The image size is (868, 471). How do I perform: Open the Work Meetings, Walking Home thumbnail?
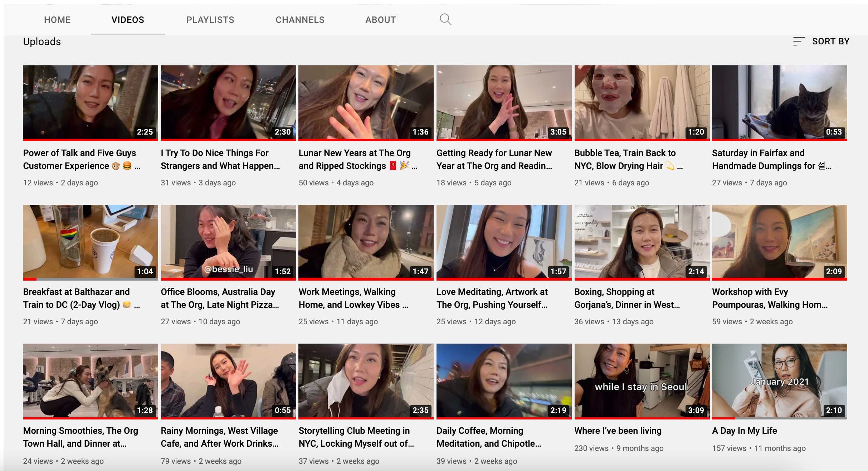click(x=366, y=242)
